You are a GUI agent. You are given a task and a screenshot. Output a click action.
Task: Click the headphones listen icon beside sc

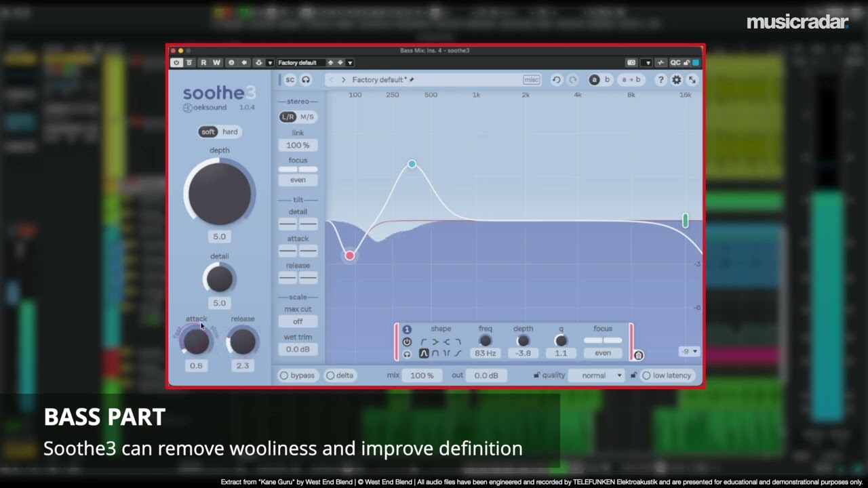point(306,80)
